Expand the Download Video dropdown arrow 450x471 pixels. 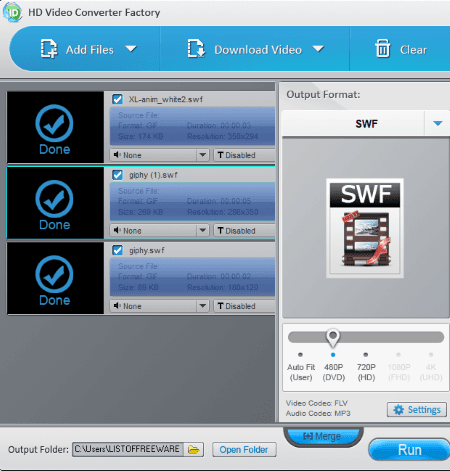[x=318, y=49]
